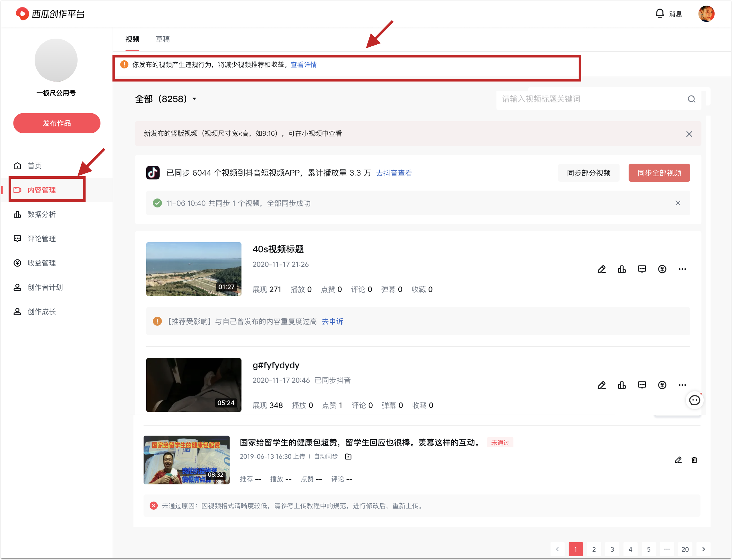
Task: Click the 发布作品 button
Action: coord(57,123)
